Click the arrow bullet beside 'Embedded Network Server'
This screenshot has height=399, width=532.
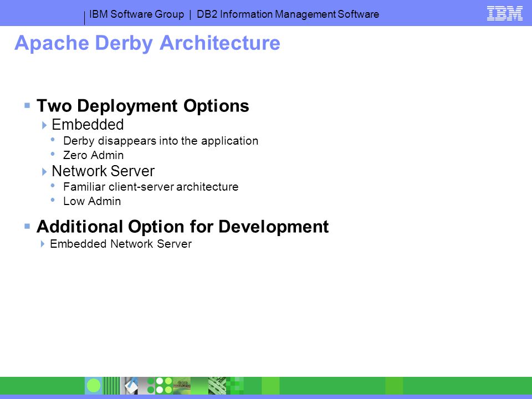point(43,244)
